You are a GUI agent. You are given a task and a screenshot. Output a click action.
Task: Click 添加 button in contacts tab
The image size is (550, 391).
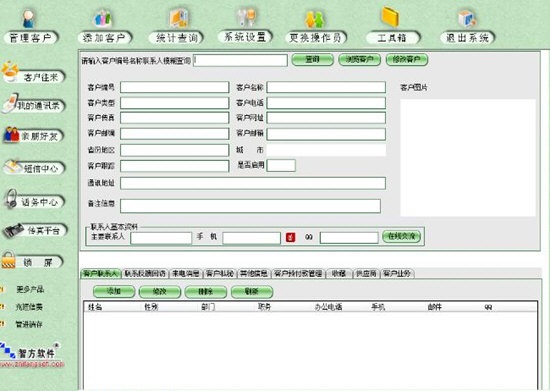[x=114, y=291]
